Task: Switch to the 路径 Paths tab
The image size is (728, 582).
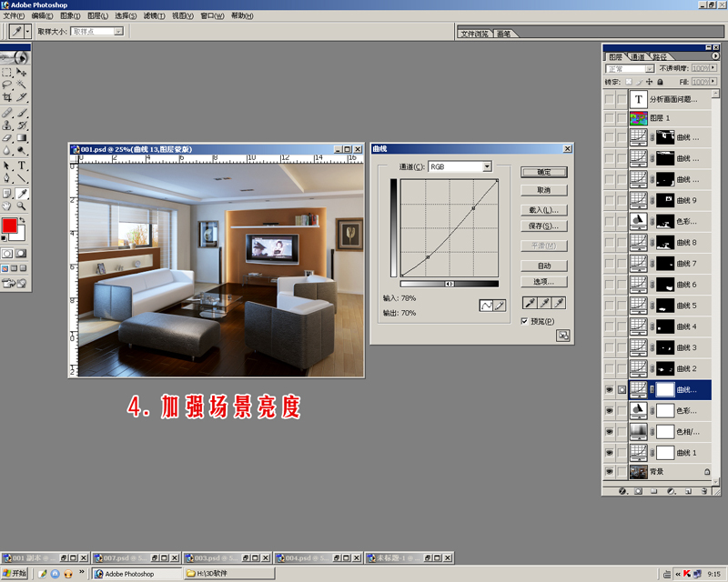Action: tap(660, 56)
